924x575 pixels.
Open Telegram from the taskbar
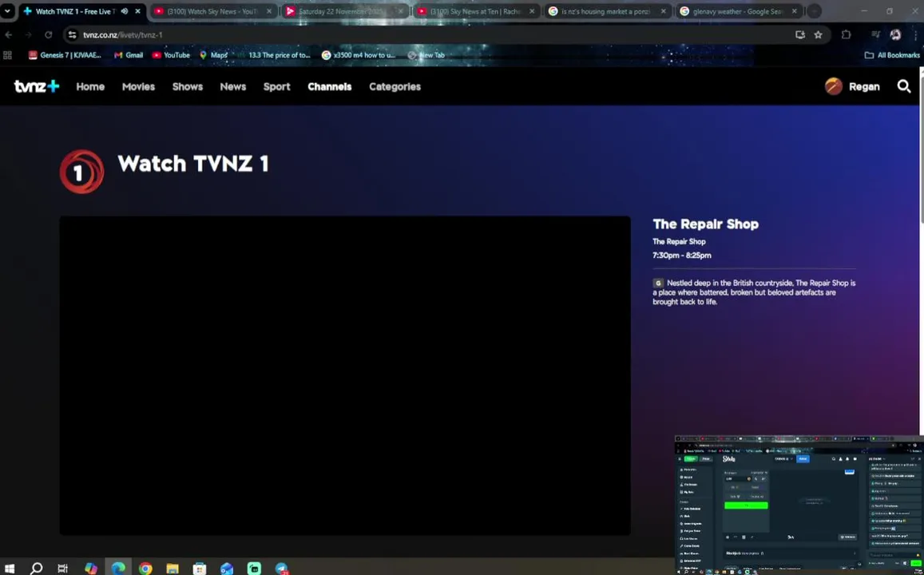coord(282,569)
